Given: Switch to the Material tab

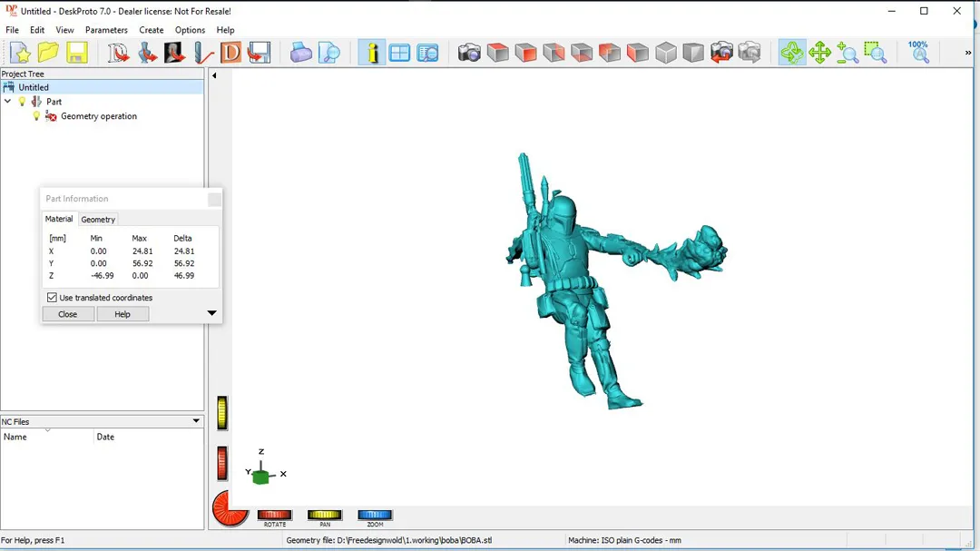Looking at the screenshot, I should pyautogui.click(x=59, y=219).
